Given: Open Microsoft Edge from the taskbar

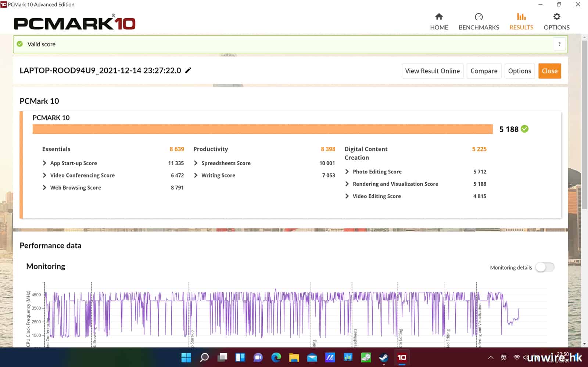Looking at the screenshot, I should point(276,357).
